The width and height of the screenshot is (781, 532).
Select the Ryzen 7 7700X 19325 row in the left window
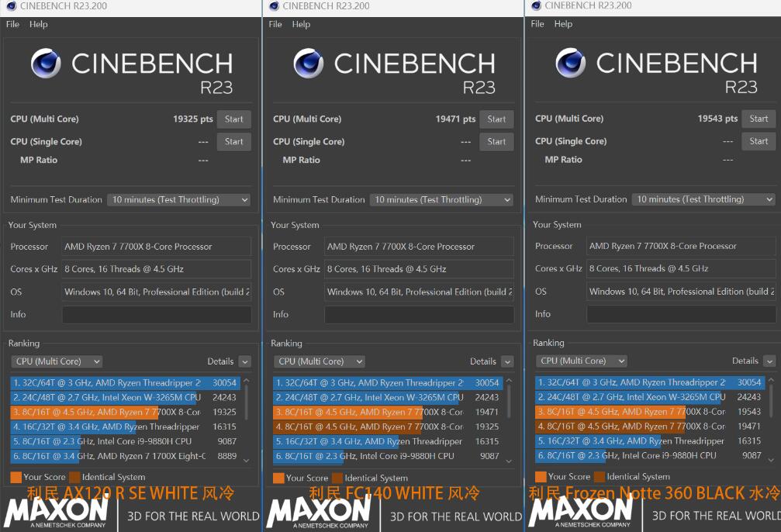click(125, 412)
